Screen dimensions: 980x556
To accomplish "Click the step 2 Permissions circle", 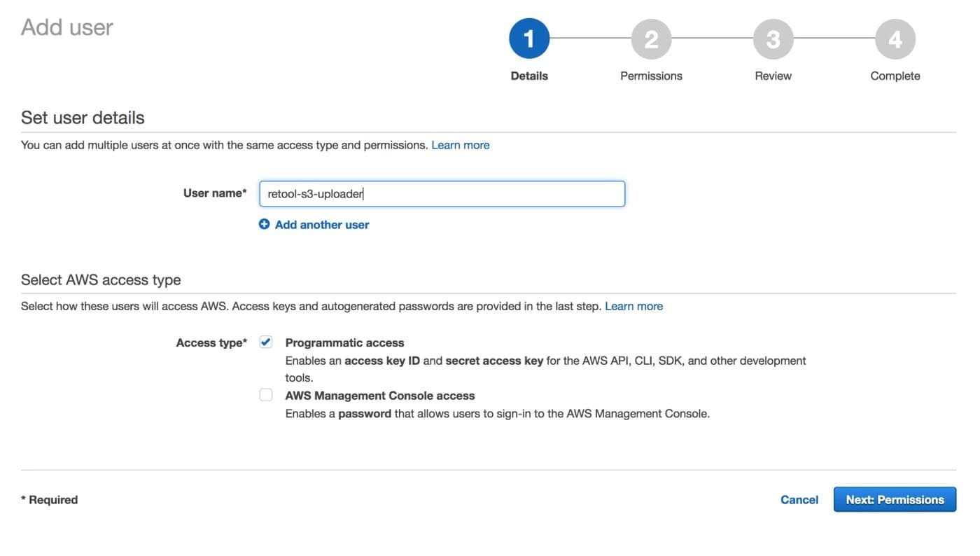I will (651, 39).
